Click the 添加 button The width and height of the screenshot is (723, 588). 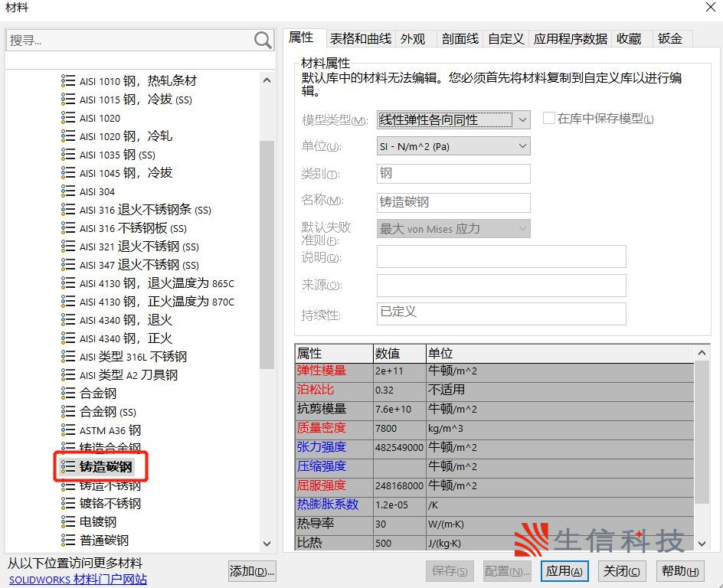252,571
